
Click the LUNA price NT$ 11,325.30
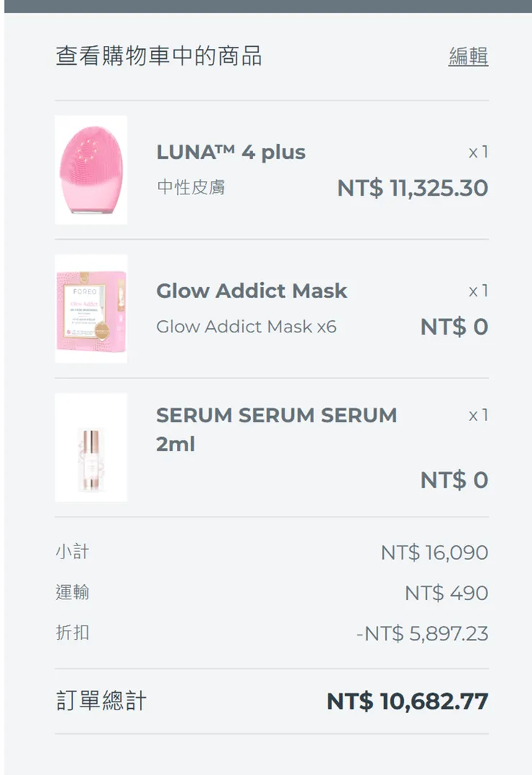(x=412, y=189)
